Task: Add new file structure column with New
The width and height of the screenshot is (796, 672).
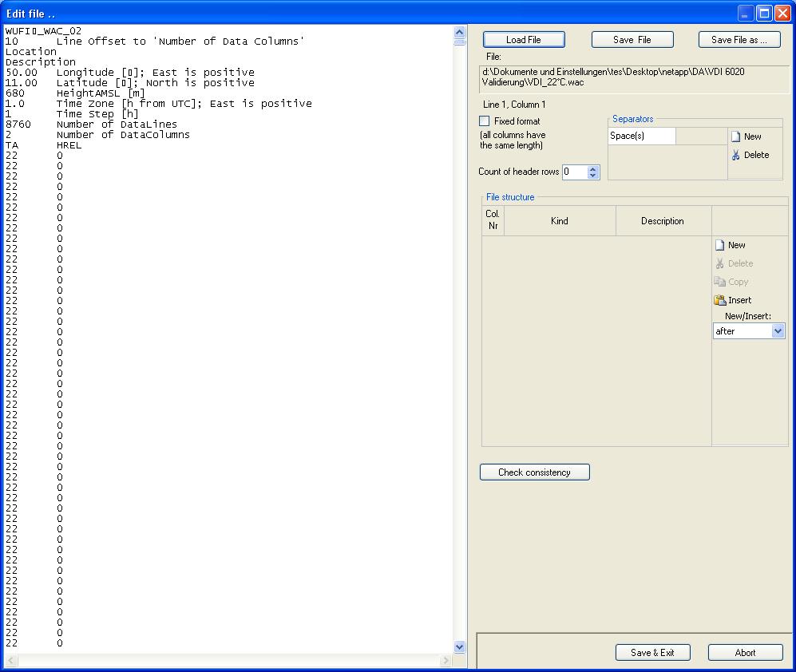Action: coord(730,245)
